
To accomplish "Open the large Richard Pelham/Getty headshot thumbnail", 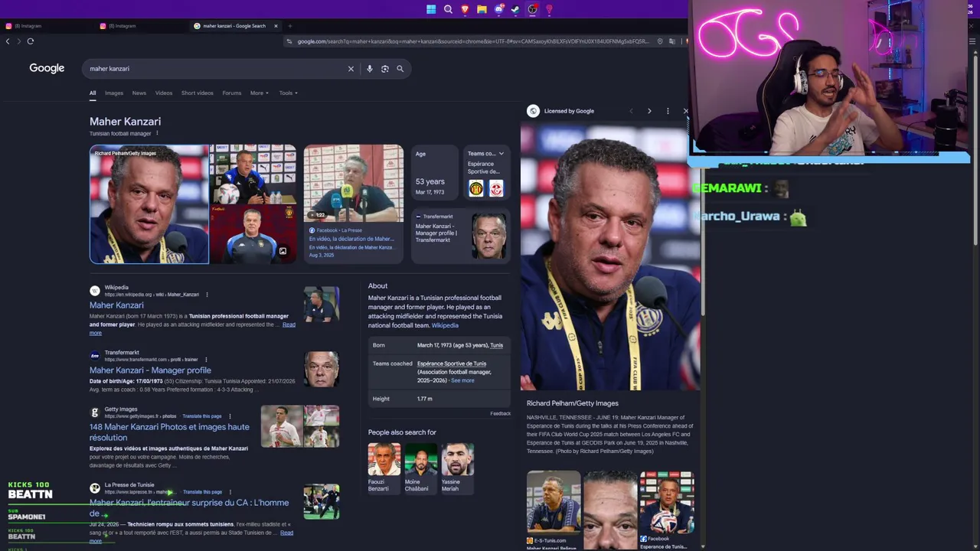I will point(149,204).
